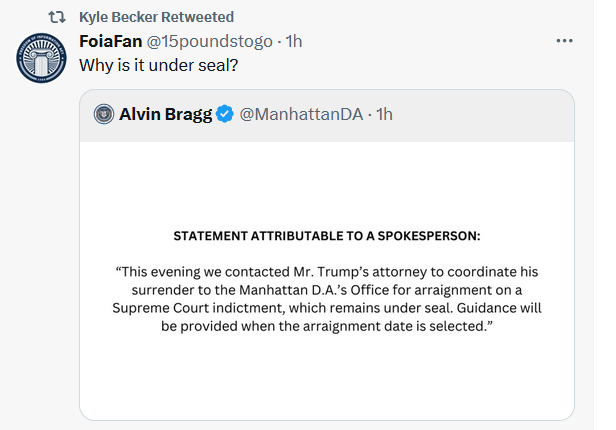This screenshot has width=616, height=430.
Task: Click FoiaFan's round profile avatar
Action: coord(42,62)
